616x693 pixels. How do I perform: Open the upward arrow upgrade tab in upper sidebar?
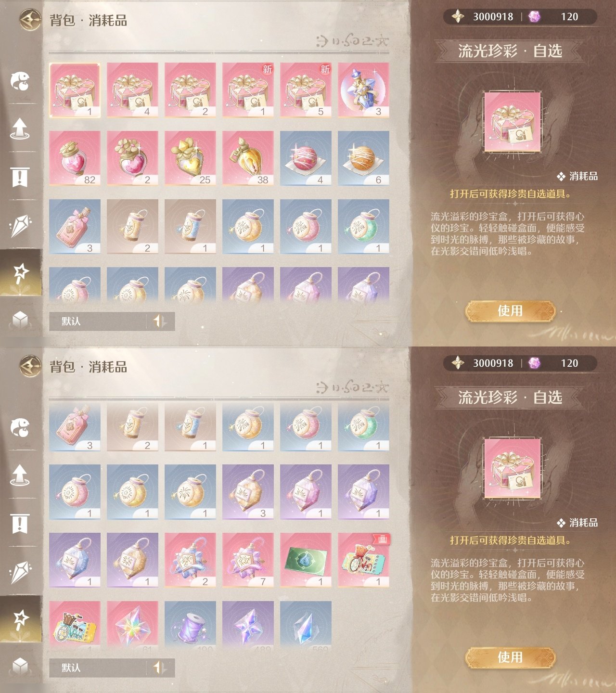[20, 128]
